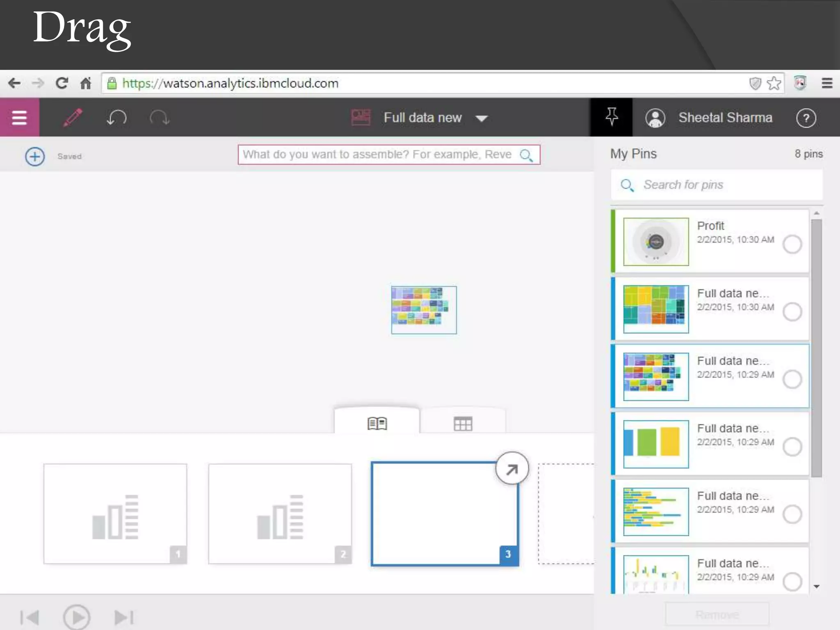Open the help question mark icon

point(806,118)
